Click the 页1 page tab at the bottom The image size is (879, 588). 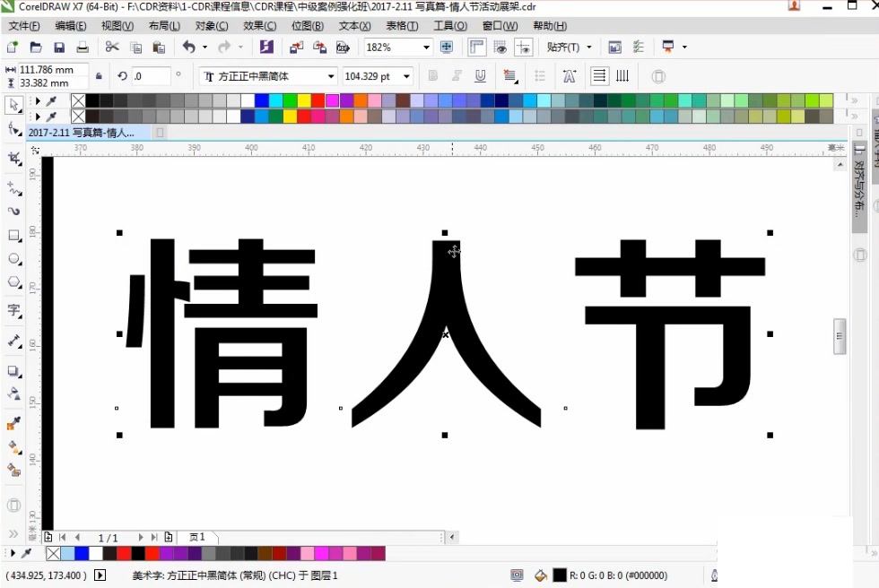[197, 537]
